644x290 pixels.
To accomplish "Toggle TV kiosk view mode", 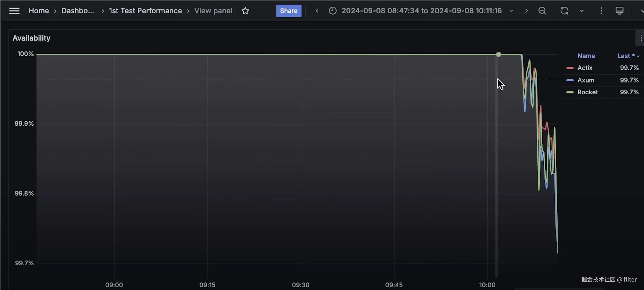I will [619, 11].
